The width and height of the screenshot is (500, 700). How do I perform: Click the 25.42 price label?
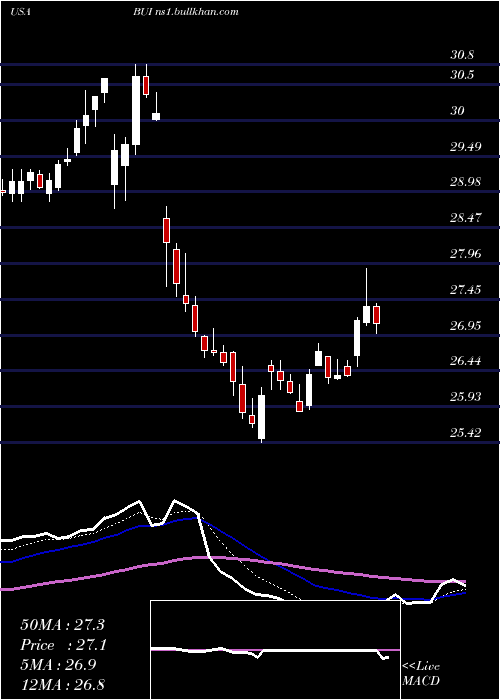[x=465, y=433]
